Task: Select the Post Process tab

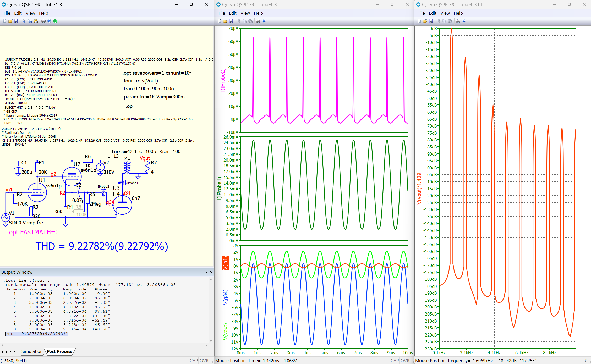Action: point(59,351)
